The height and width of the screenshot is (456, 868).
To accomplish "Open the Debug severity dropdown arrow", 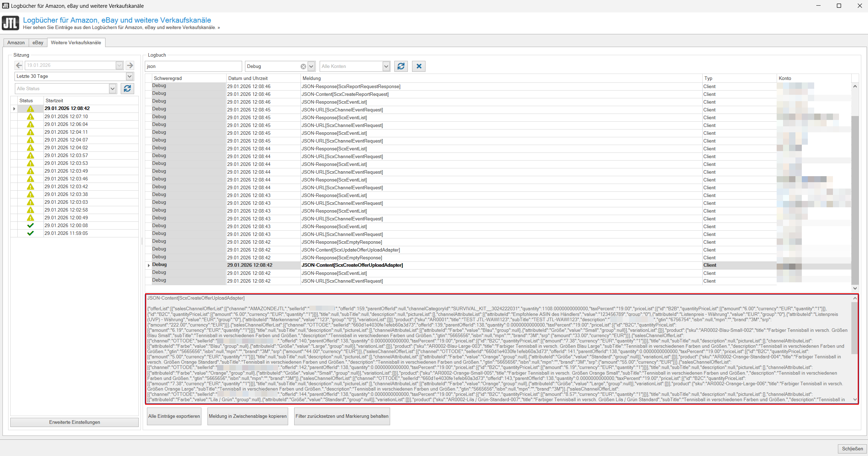I will tap(311, 66).
